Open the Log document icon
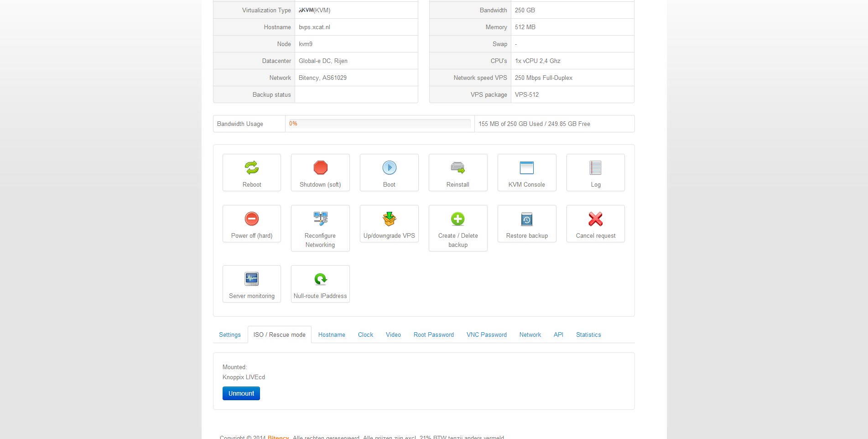The image size is (868, 439). coord(595,168)
